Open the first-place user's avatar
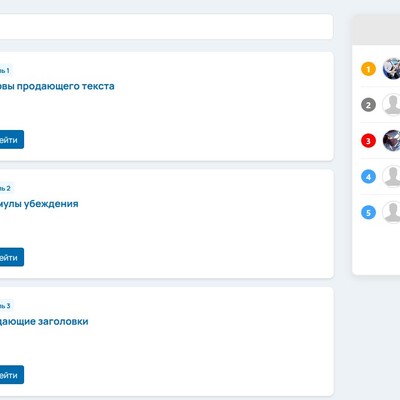This screenshot has height=400, width=400. pyautogui.click(x=391, y=69)
